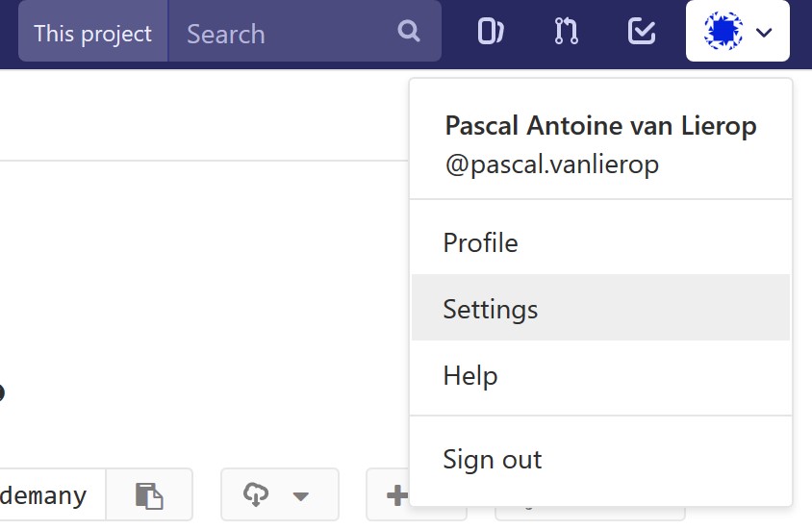
Task: Expand the download options caret
Action: click(x=301, y=496)
